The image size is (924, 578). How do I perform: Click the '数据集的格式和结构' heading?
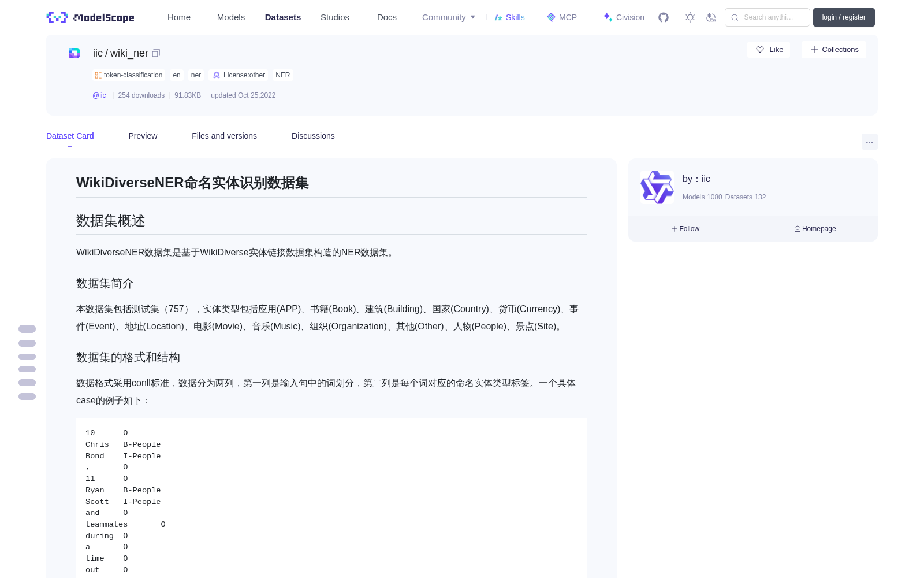(128, 357)
